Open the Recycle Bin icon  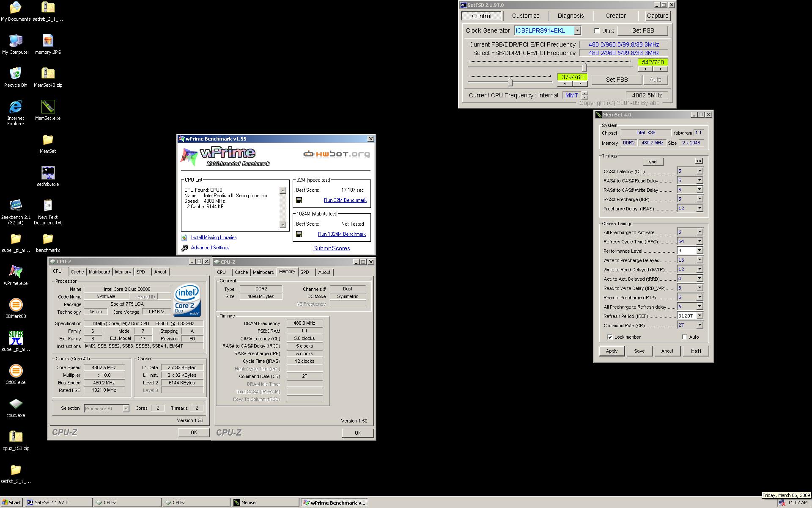(x=15, y=77)
